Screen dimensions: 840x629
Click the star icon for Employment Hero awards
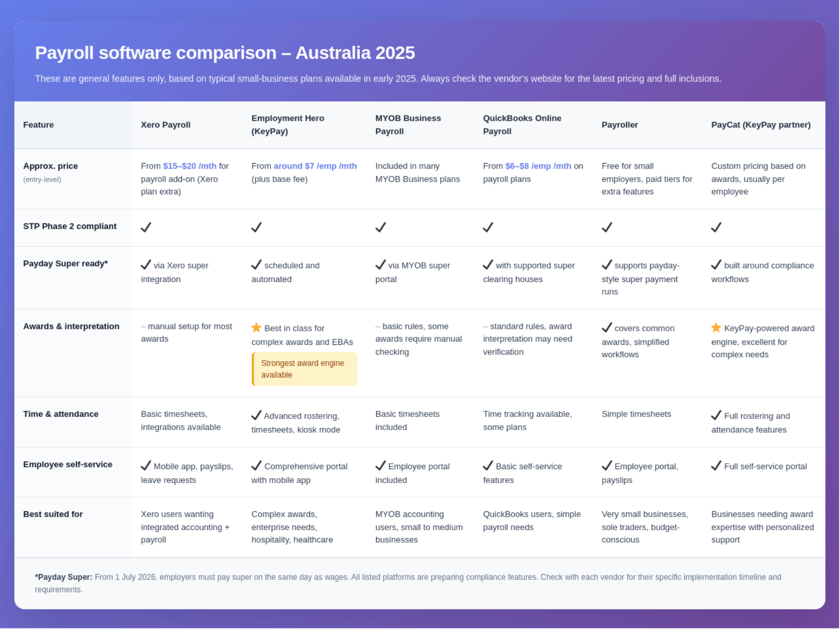[x=256, y=328]
